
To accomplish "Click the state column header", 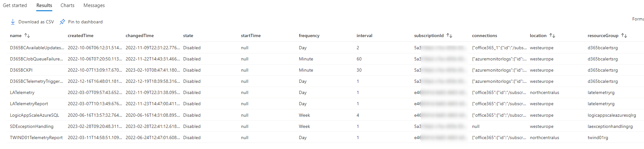I will [188, 35].
